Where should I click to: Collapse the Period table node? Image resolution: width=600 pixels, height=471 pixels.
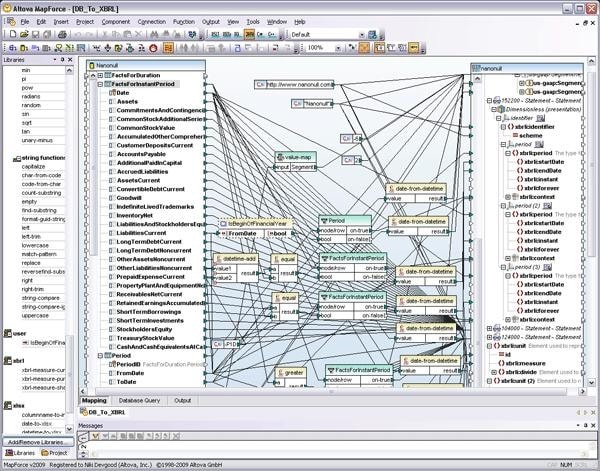[x=100, y=355]
